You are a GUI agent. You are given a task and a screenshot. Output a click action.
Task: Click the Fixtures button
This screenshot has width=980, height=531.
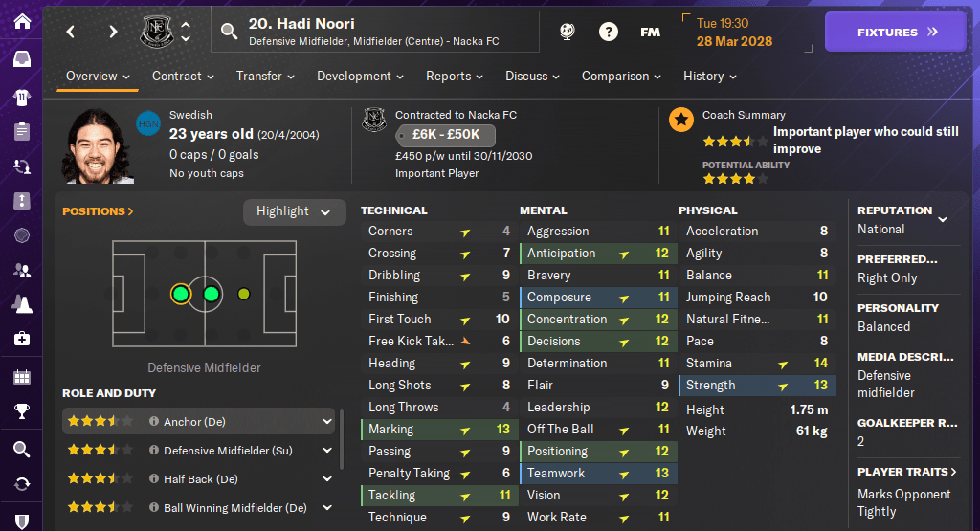(896, 33)
